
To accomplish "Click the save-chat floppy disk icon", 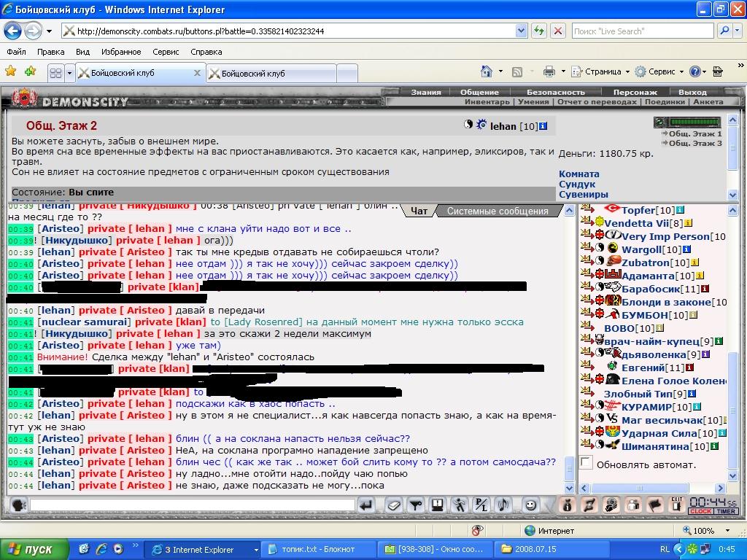I will click(438, 505).
